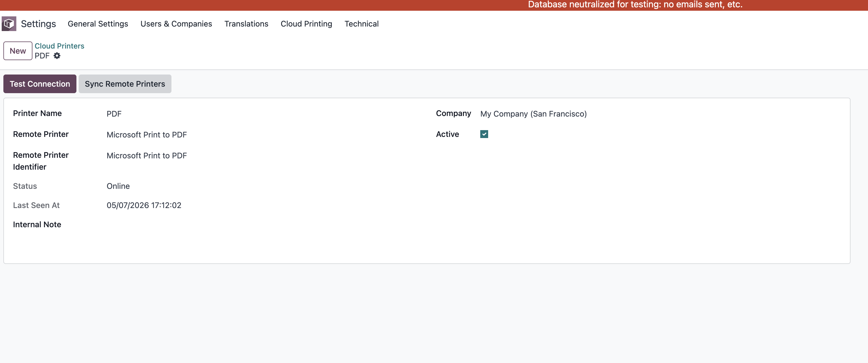The image size is (868, 363).
Task: Open the Odoo apps home icon
Action: pyautogui.click(x=9, y=24)
